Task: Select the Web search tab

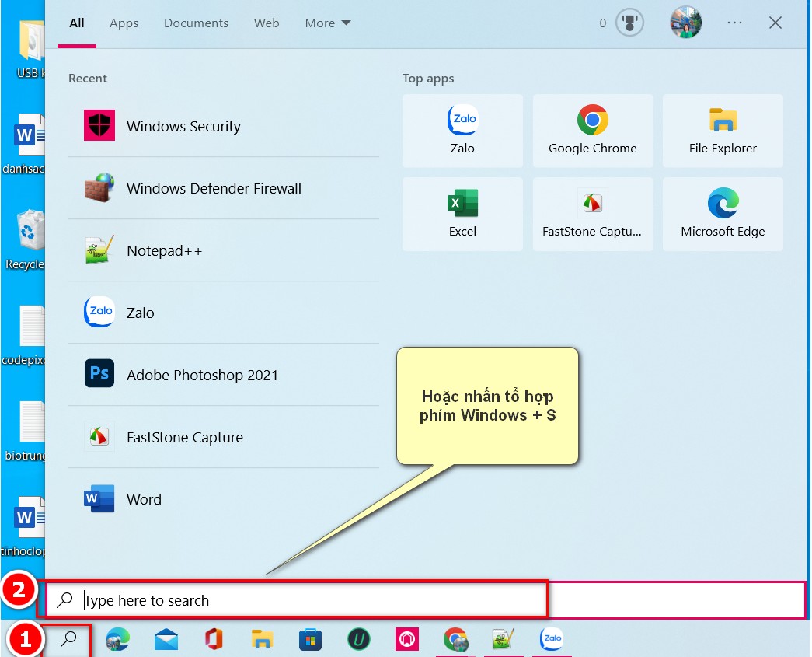Action: (267, 23)
